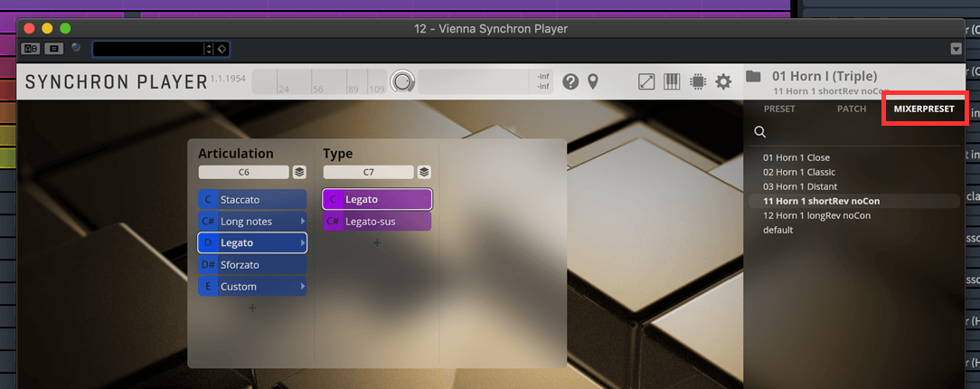Click the velocity range display bar
Image resolution: width=980 pixels, height=389 pixels.
pyautogui.click(x=319, y=82)
